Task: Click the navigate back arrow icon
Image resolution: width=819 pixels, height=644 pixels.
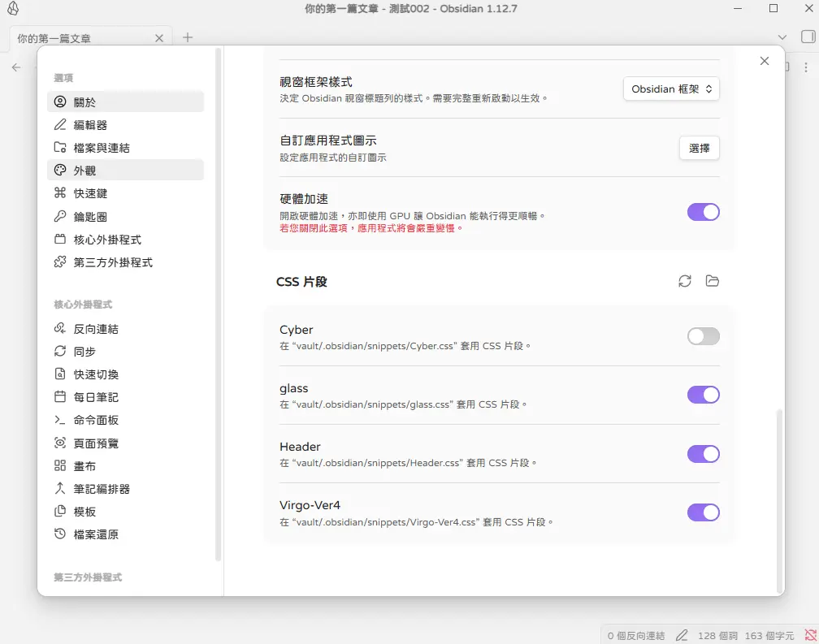Action: (x=16, y=67)
